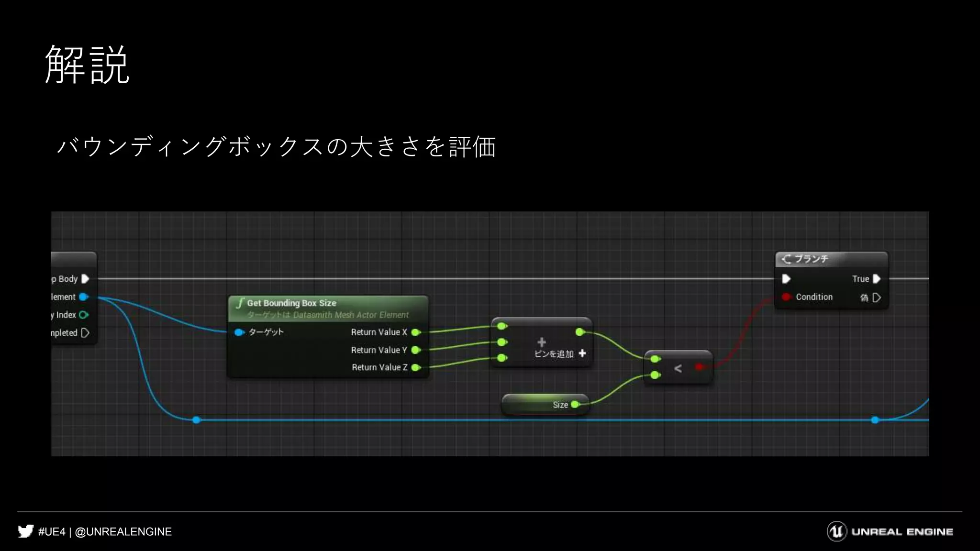This screenshot has height=551, width=980.
Task: Click the Branch node input exec pin
Action: [786, 279]
